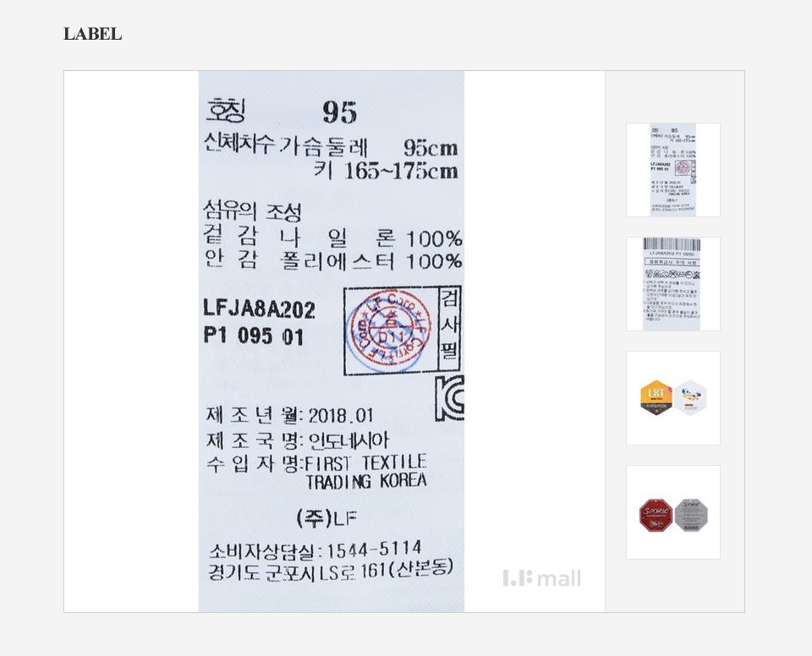Viewport: 812px width, 656px height.
Task: Click the bold size number 95
Action: 340,112
